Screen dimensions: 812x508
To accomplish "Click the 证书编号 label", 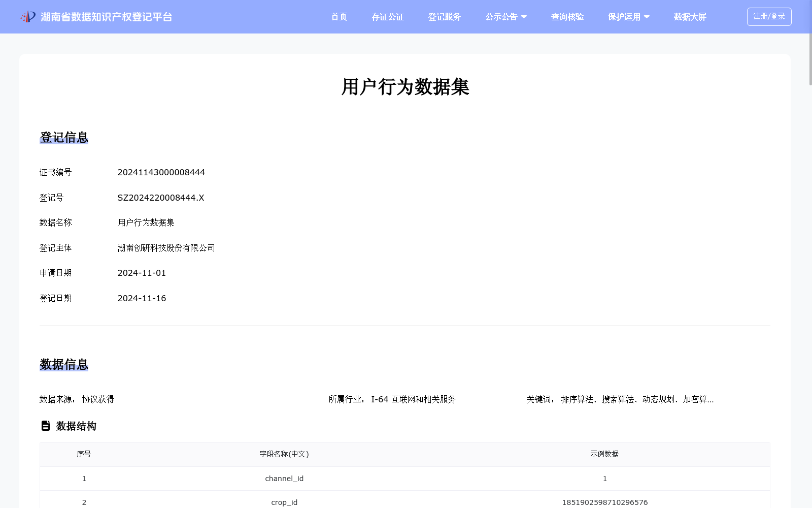I will coord(56,172).
